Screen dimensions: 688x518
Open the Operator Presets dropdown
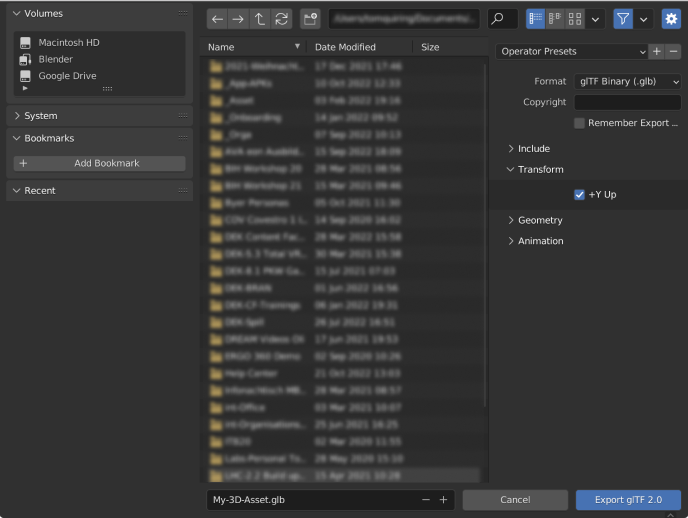pyautogui.click(x=572, y=51)
